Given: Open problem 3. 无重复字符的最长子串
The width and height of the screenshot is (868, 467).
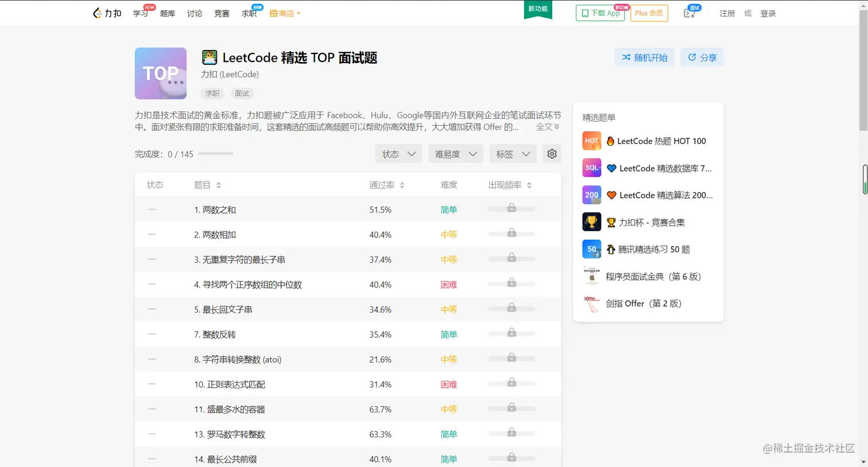Looking at the screenshot, I should coord(239,260).
